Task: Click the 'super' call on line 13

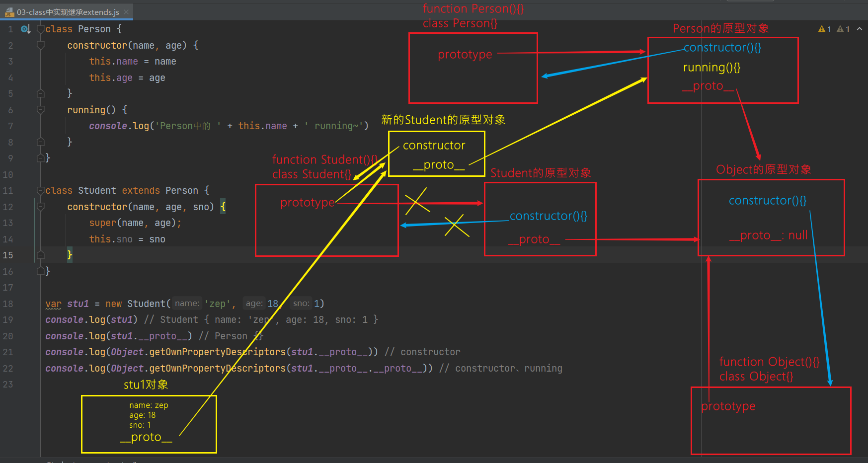Action: [x=103, y=223]
